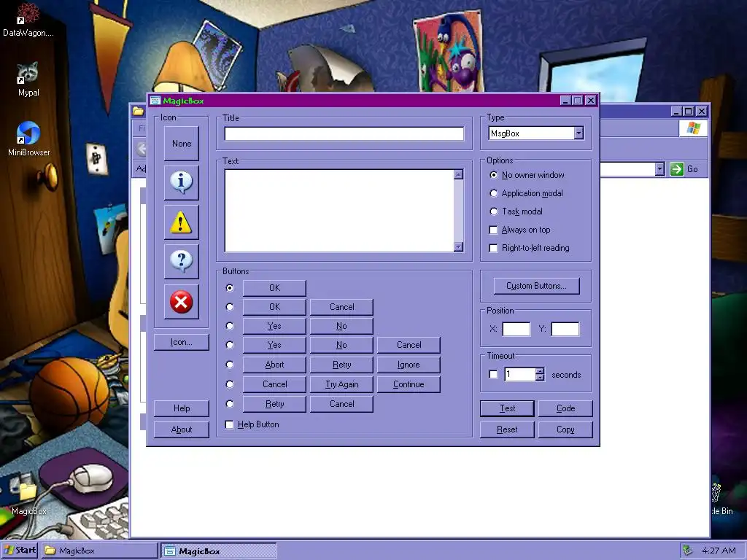Click the Text box scroll up arrow
The height and width of the screenshot is (560, 747).
click(x=458, y=175)
